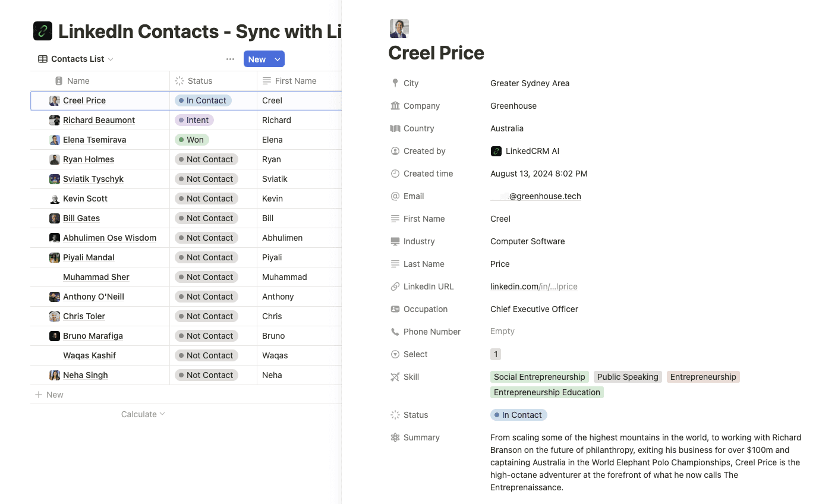This screenshot has width=819, height=504.
Task: Open the Calculate dropdown below the table
Action: coord(143,414)
